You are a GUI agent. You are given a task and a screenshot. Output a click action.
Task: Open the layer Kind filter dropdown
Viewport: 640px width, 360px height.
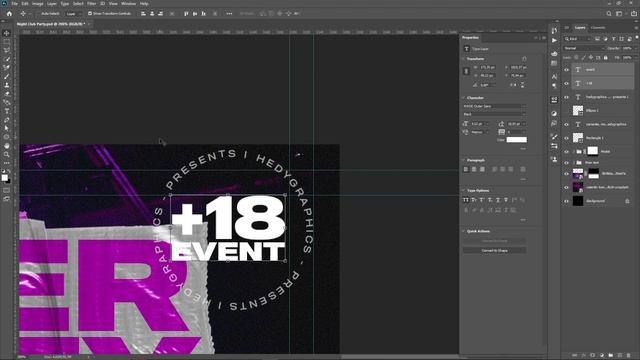coord(578,39)
